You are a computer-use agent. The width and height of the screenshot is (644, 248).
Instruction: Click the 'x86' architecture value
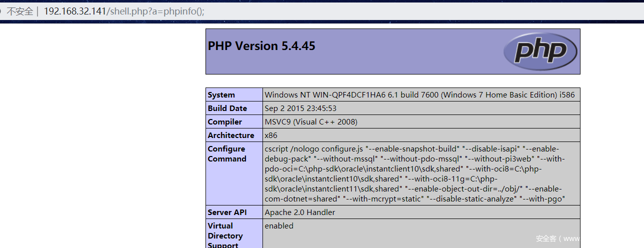coord(271,135)
